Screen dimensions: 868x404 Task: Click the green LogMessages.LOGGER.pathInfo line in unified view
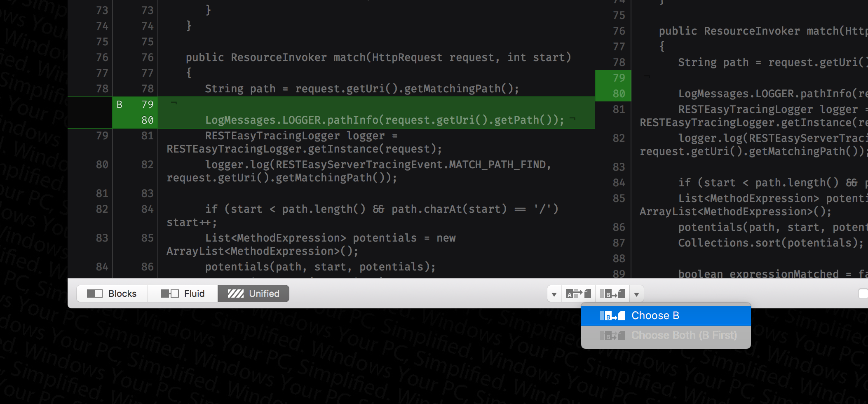(x=385, y=120)
